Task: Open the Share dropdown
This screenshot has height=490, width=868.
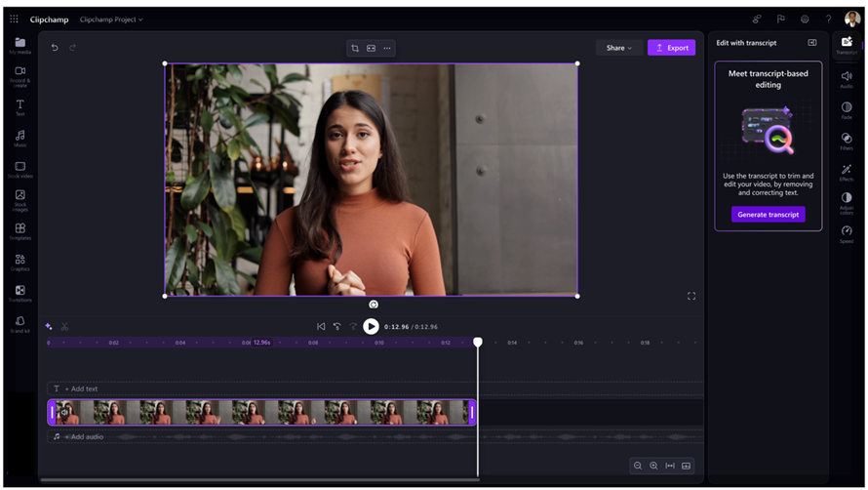Action: pyautogui.click(x=619, y=48)
